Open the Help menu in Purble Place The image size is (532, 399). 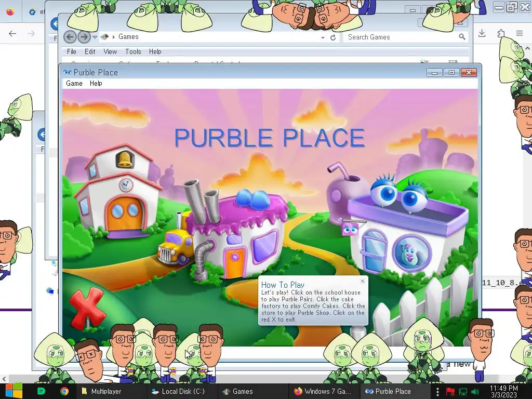96,84
